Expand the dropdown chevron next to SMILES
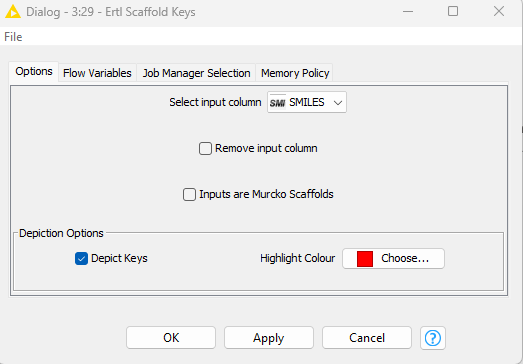 (x=338, y=103)
